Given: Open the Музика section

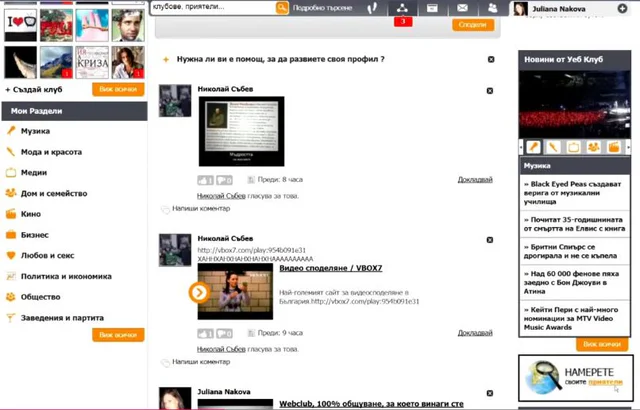Looking at the screenshot, I should pyautogui.click(x=35, y=131).
